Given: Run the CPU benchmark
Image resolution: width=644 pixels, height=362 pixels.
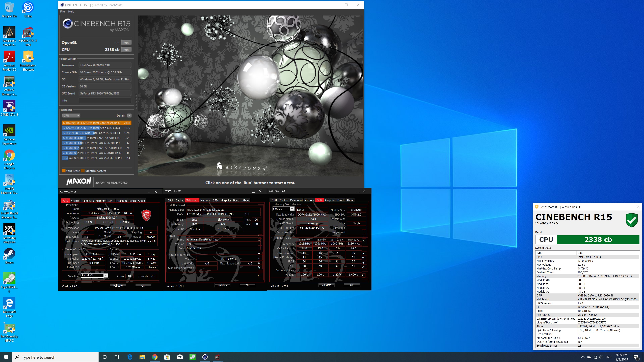Looking at the screenshot, I should click(126, 49).
